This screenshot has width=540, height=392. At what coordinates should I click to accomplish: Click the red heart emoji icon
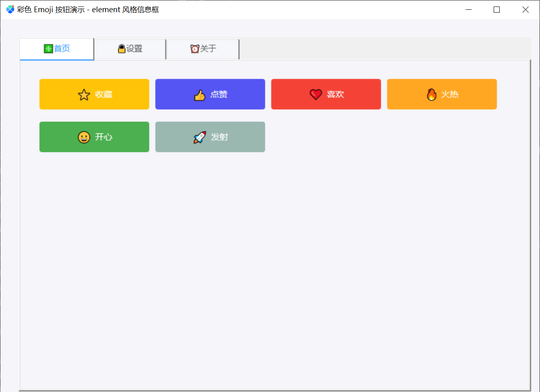click(316, 94)
